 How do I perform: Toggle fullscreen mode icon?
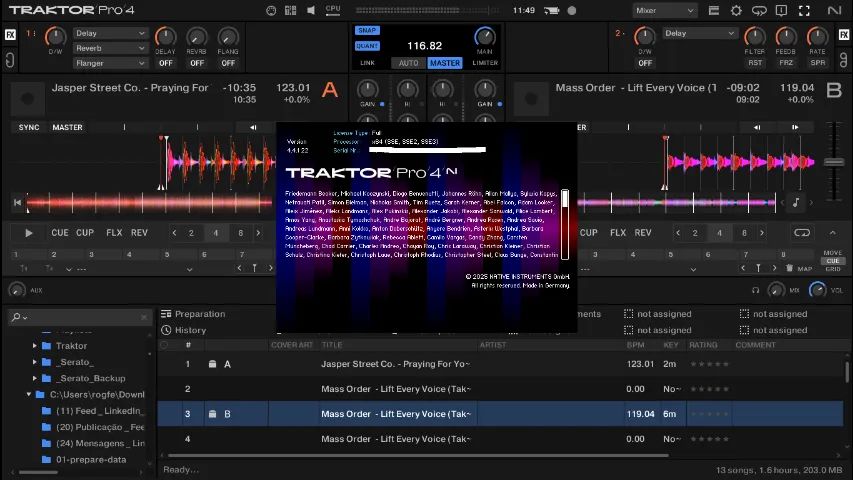tap(804, 10)
